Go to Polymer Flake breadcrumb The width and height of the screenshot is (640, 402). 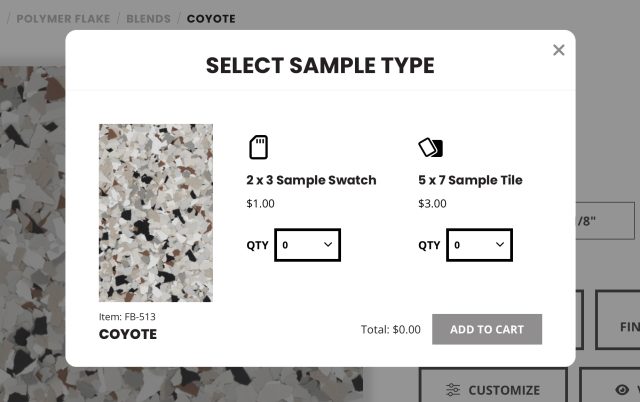(x=64, y=18)
